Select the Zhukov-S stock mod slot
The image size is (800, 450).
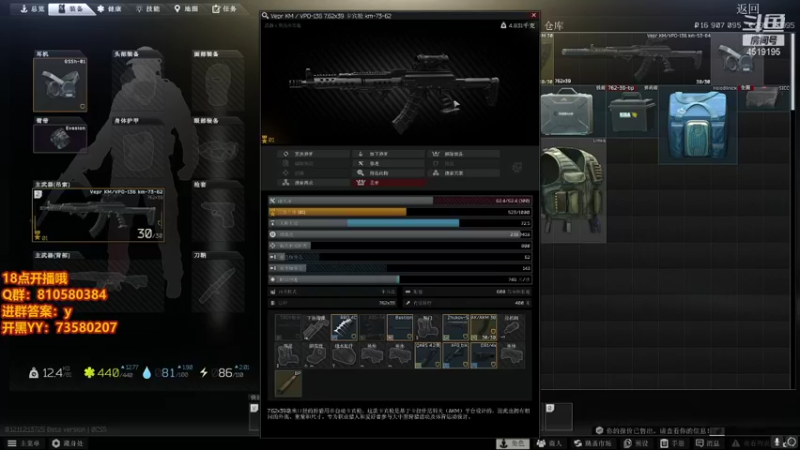coord(455,328)
